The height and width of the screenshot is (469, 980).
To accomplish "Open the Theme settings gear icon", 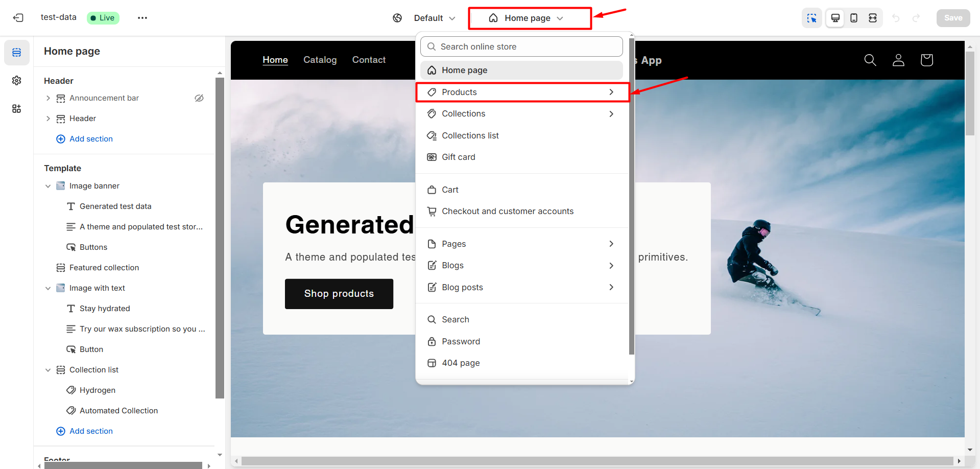I will [x=17, y=81].
